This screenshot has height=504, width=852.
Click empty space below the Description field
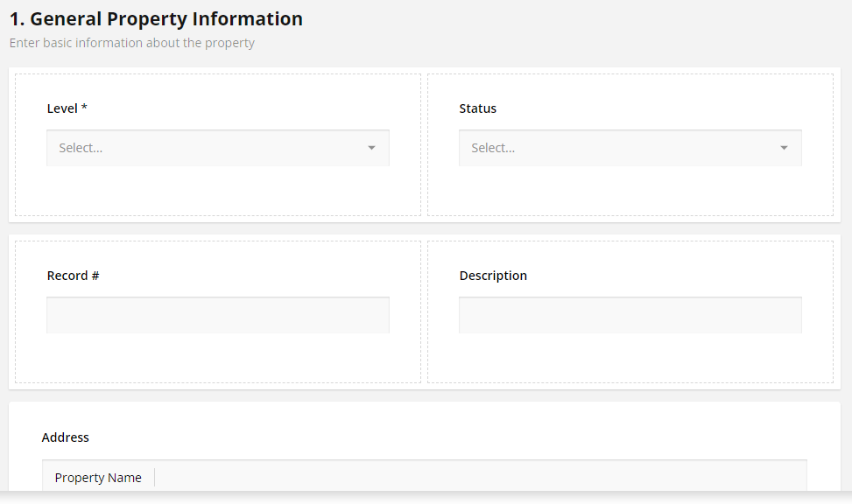coord(630,358)
